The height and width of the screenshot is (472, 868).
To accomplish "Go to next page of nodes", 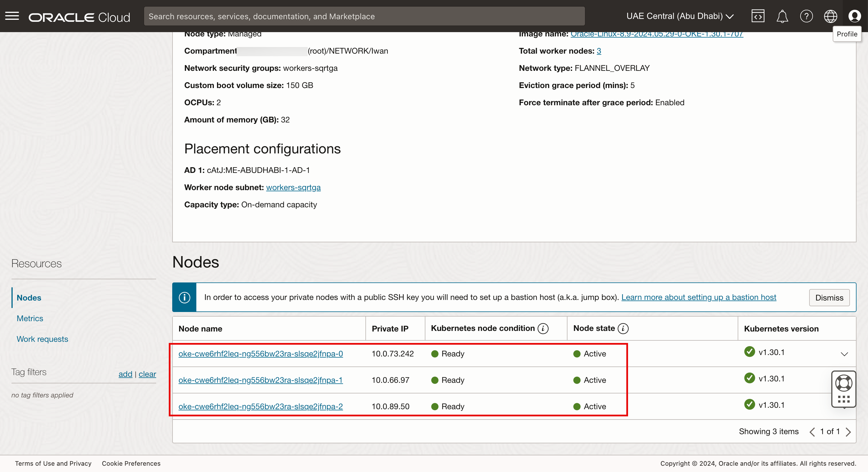I will [x=848, y=432].
